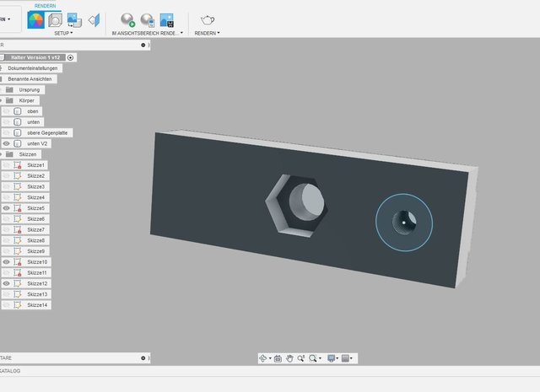Open the Appearance color wheel tool
The width and height of the screenshot is (540, 392).
pos(35,20)
